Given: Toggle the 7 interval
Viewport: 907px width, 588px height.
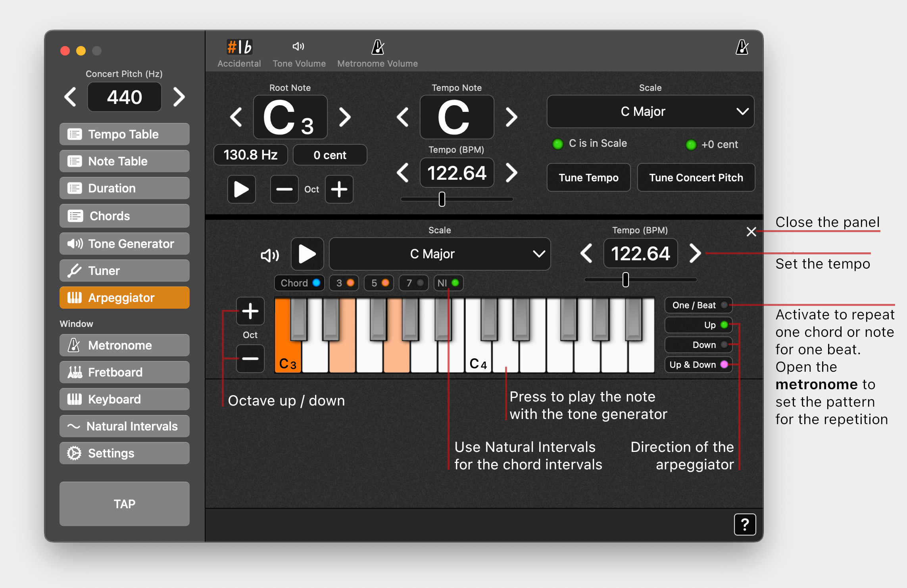Looking at the screenshot, I should pos(414,283).
